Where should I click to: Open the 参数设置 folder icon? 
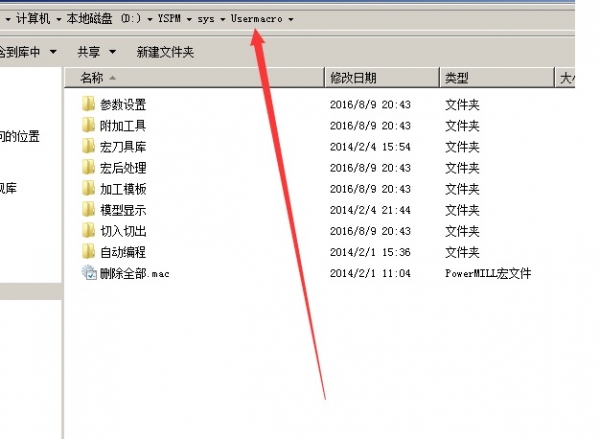point(88,104)
